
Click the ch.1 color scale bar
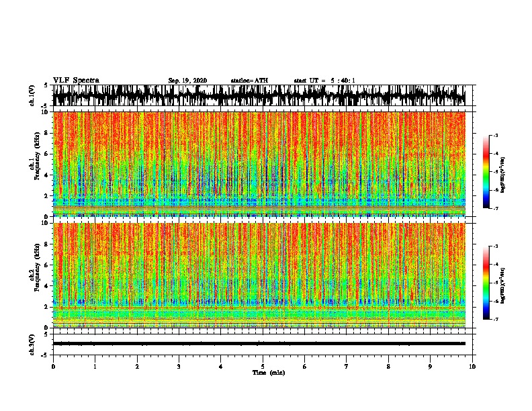click(x=486, y=172)
